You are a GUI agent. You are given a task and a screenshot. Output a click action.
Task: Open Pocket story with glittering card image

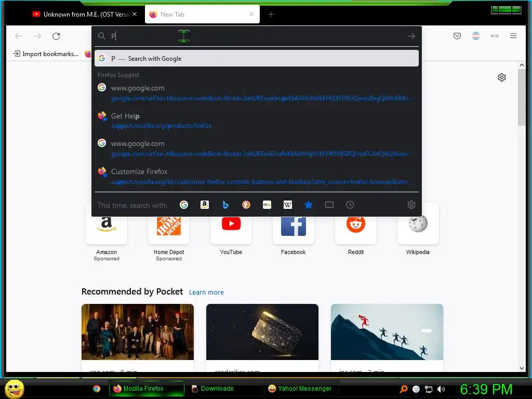262,332
